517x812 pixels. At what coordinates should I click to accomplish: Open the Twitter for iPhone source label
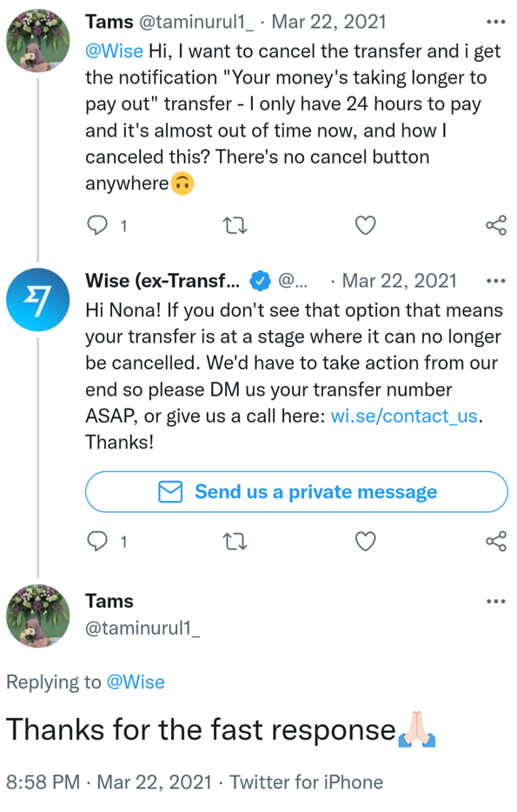click(x=307, y=782)
